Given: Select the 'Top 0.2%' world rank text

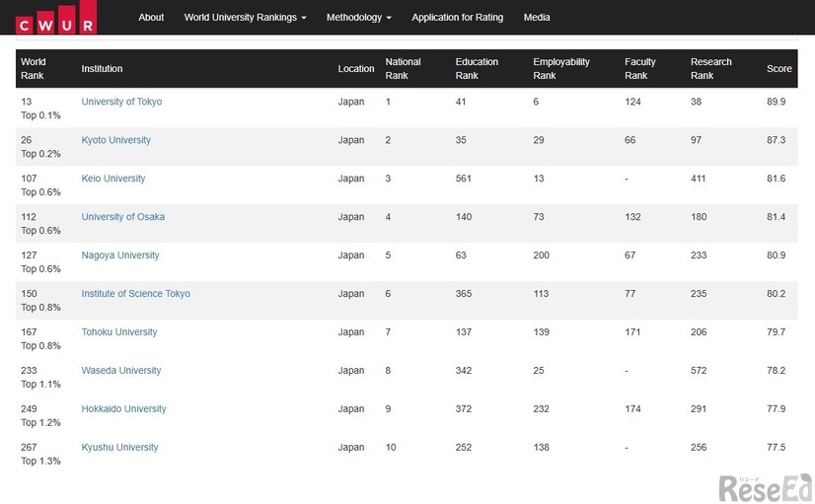Looking at the screenshot, I should (x=40, y=154).
